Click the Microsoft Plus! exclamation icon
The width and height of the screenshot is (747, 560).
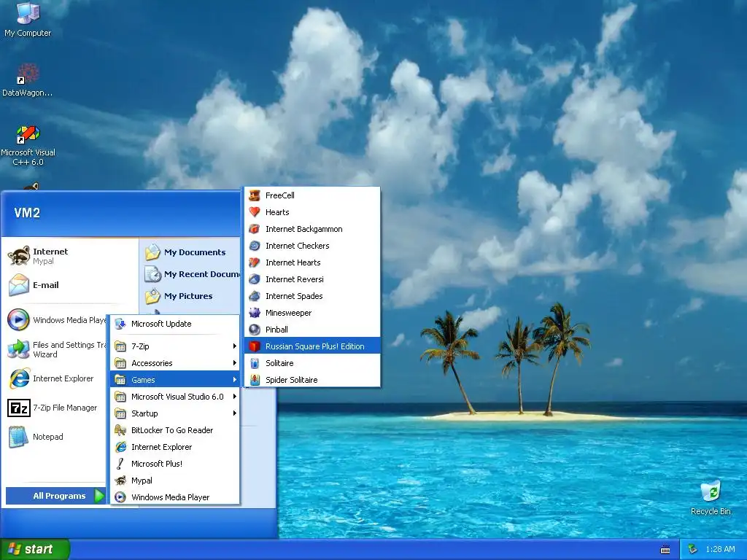coord(120,464)
